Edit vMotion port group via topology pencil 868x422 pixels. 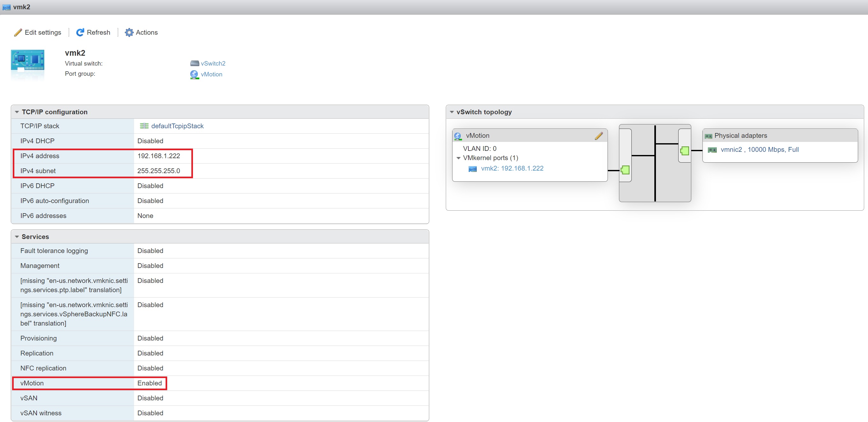(x=598, y=136)
